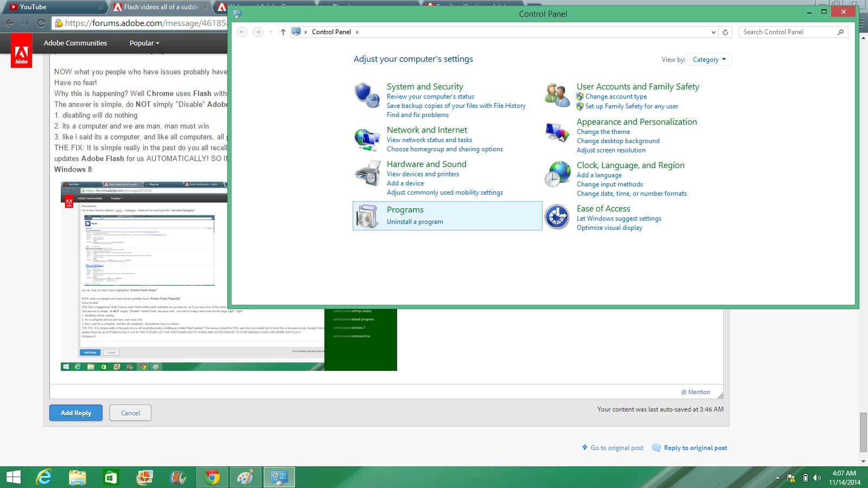Switch to the YouTube Chrome tab
This screenshot has height=488, width=868.
click(x=54, y=7)
